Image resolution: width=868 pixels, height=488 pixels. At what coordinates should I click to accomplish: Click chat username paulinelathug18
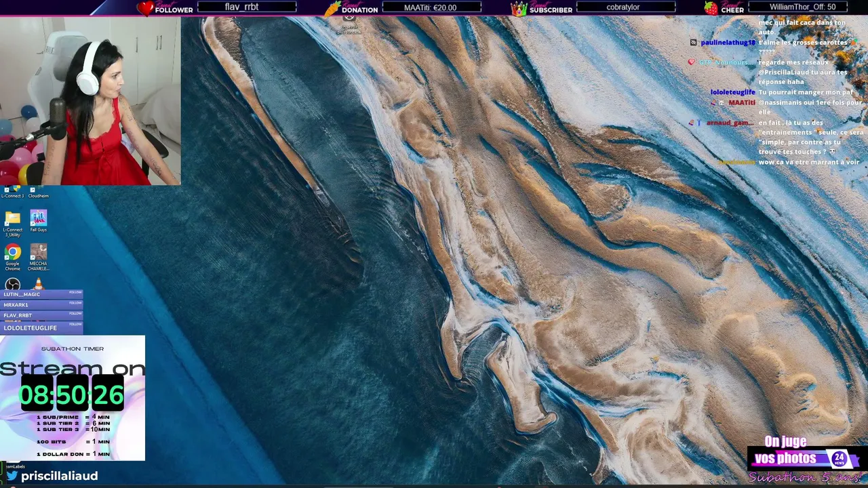pos(728,43)
